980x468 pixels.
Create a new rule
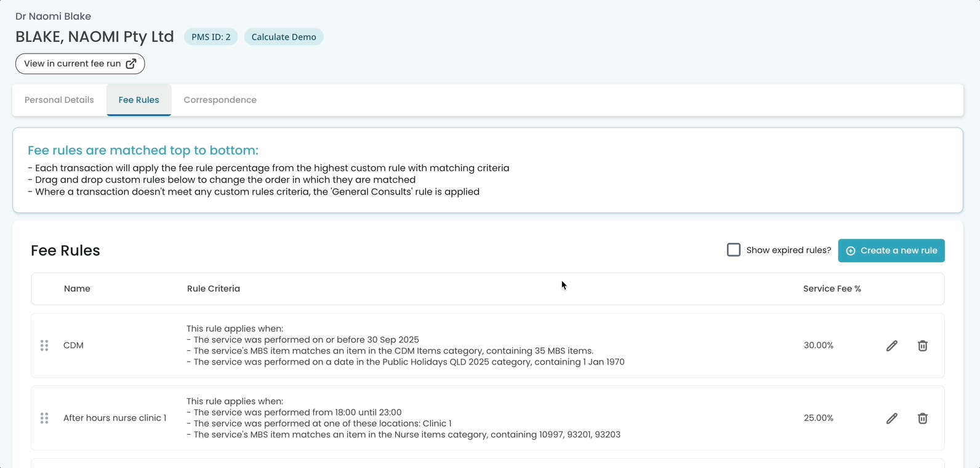tap(891, 251)
